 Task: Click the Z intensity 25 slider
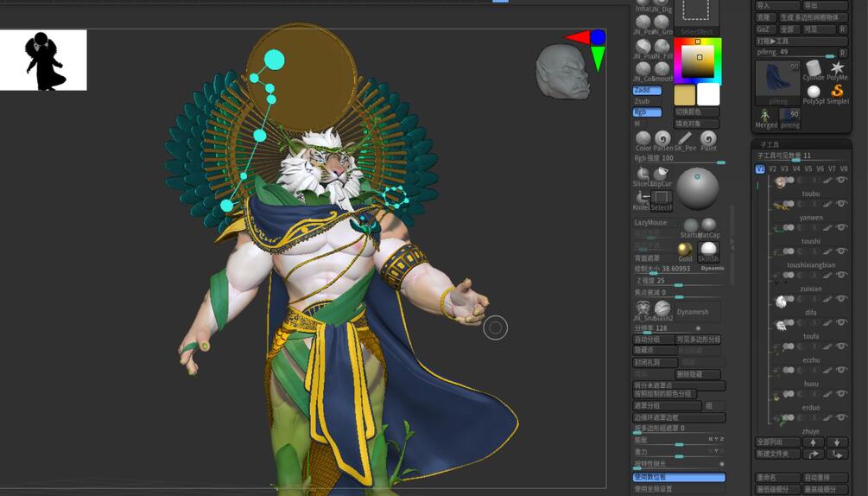[x=679, y=281]
